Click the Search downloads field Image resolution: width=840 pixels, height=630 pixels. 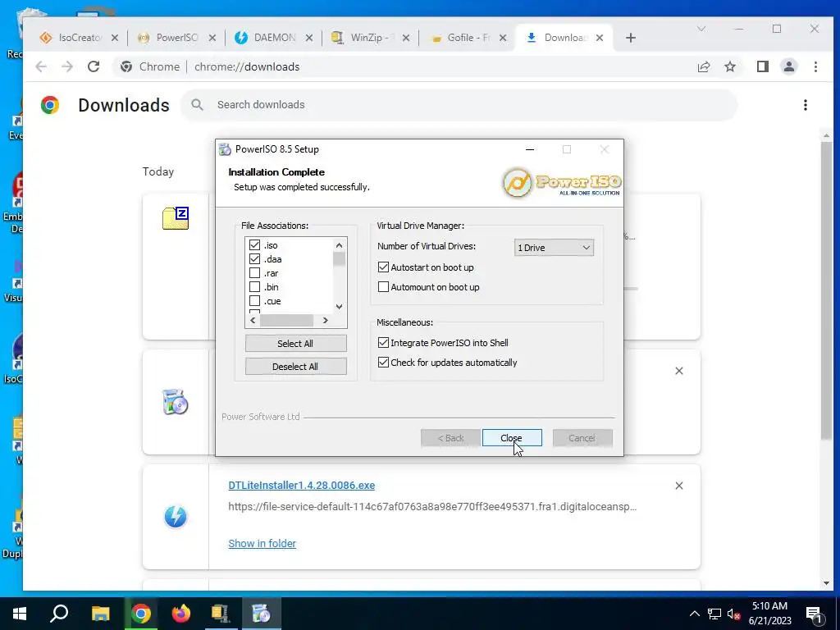(x=459, y=105)
